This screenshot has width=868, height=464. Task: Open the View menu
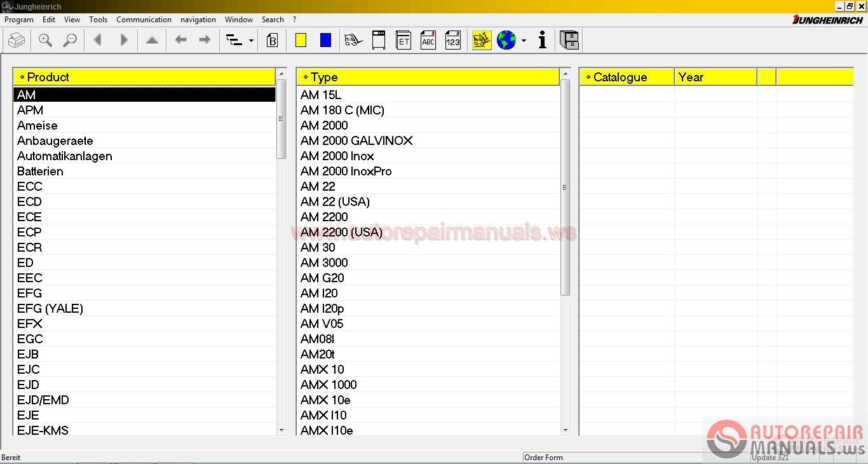click(x=72, y=20)
